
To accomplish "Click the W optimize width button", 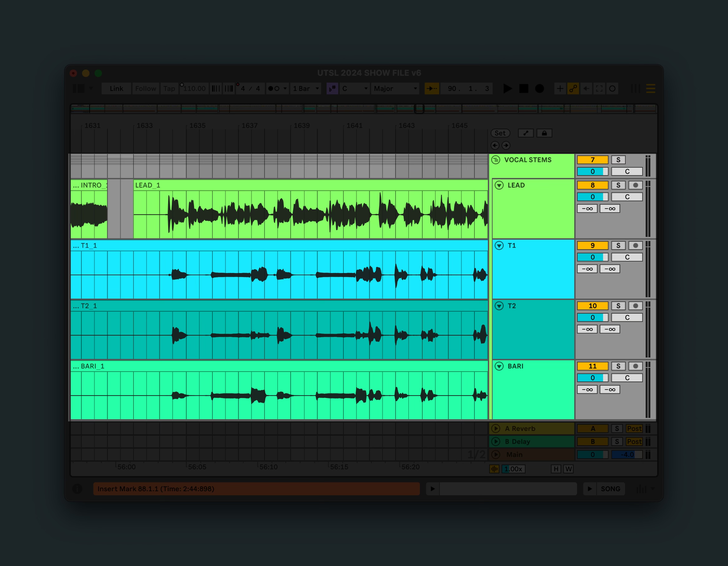I will click(568, 469).
